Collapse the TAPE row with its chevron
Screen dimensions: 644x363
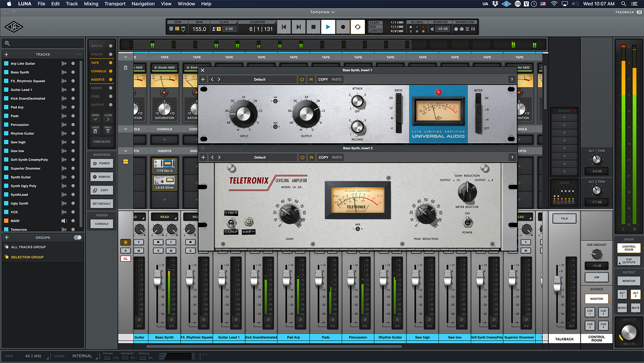125,57
